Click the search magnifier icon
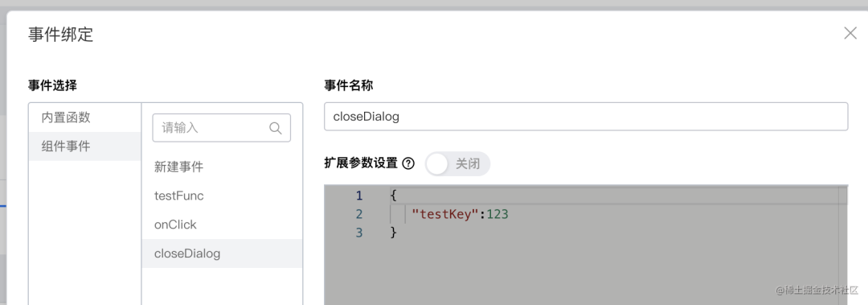The height and width of the screenshot is (305, 868). click(276, 128)
